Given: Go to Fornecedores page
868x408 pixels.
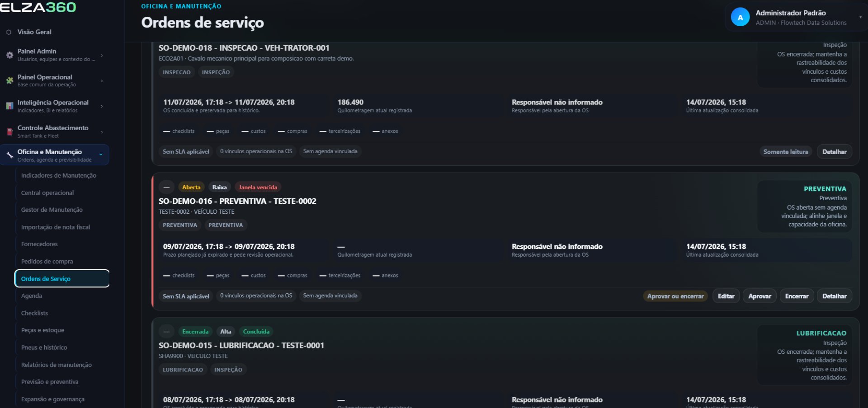Looking at the screenshot, I should 39,244.
